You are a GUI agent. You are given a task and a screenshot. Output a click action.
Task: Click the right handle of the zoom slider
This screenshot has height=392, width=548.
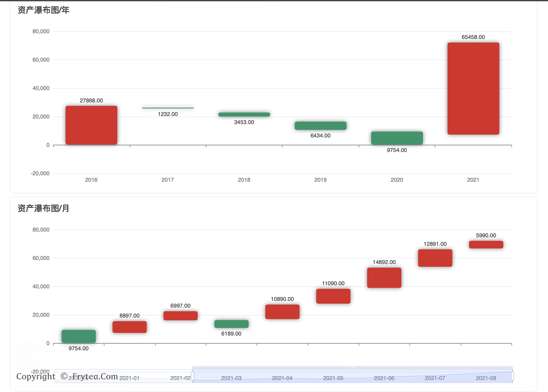coord(512,376)
